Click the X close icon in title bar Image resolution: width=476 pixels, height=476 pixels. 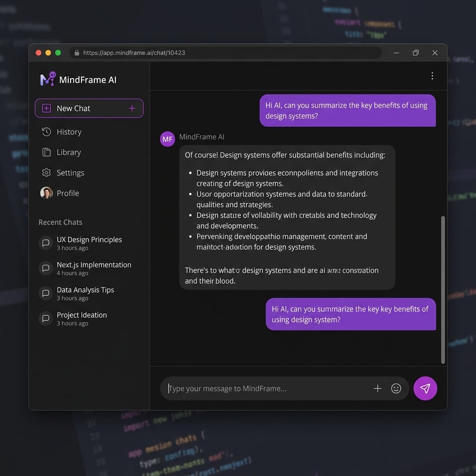pos(435,53)
